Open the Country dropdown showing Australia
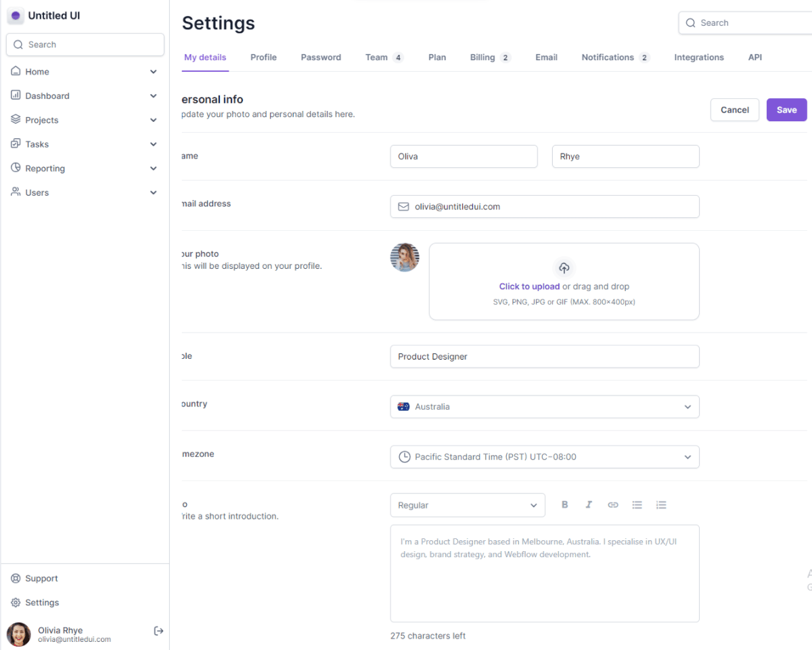The width and height of the screenshot is (812, 650). (544, 407)
